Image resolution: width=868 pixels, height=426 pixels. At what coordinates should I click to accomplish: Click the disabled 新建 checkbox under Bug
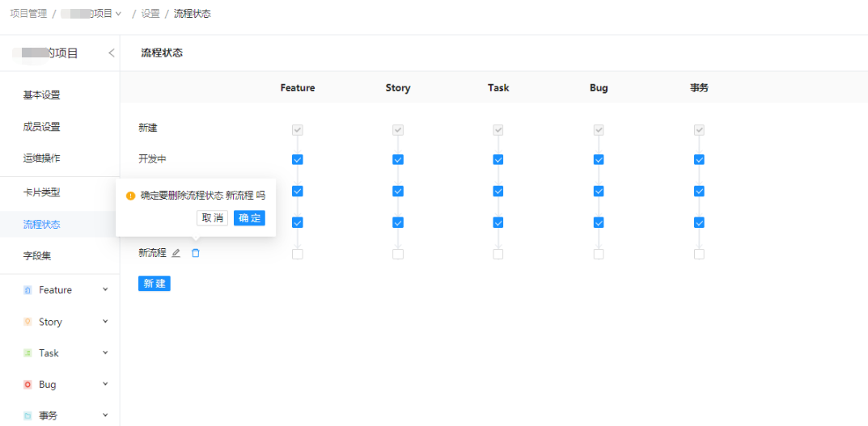point(599,130)
